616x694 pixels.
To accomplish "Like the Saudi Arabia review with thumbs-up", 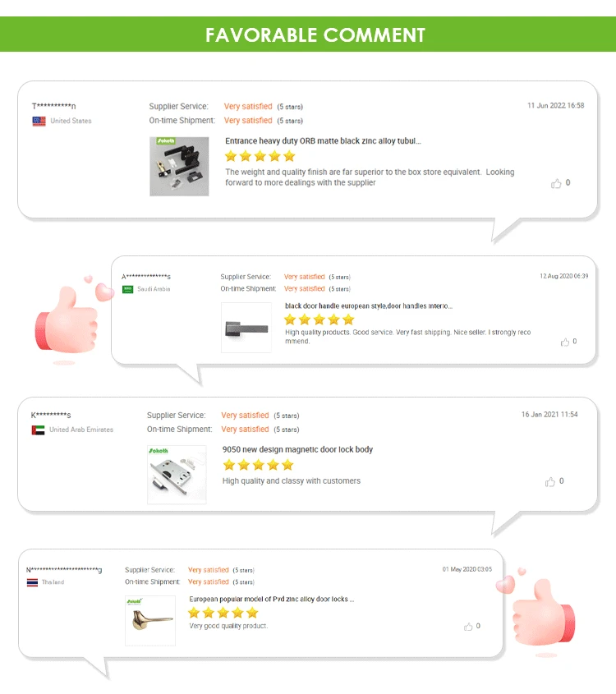I will tap(565, 342).
